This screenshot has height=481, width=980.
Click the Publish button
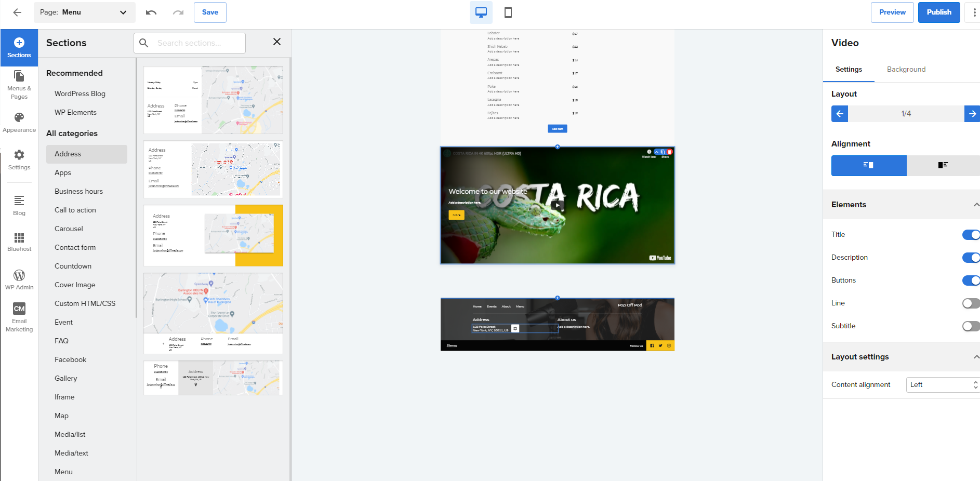pos(938,12)
